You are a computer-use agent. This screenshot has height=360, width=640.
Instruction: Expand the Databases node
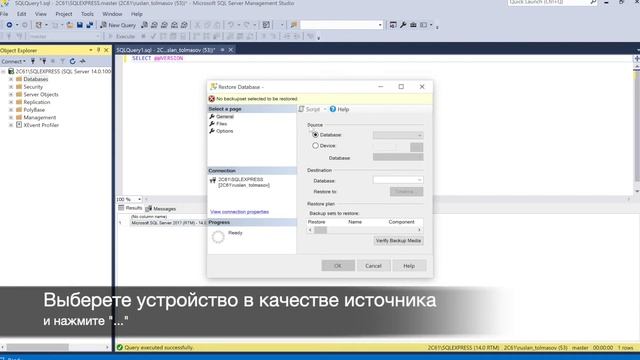click(11, 79)
